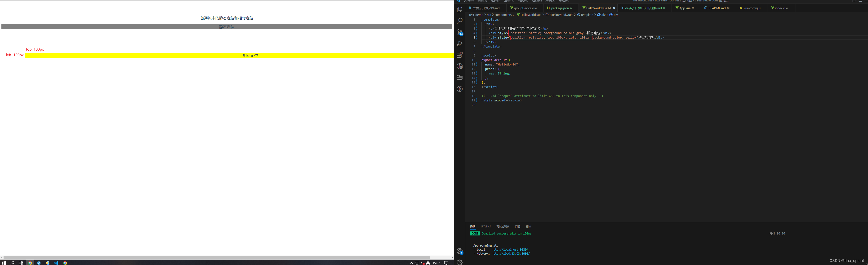Expand hidden system tray icons chevron
This screenshot has height=265, width=868.
(411, 263)
